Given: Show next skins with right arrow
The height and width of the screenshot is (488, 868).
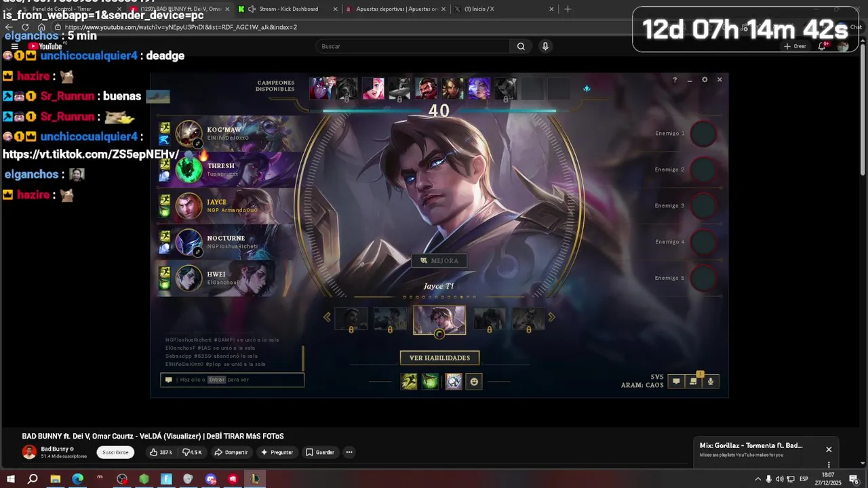Looking at the screenshot, I should coord(551,317).
